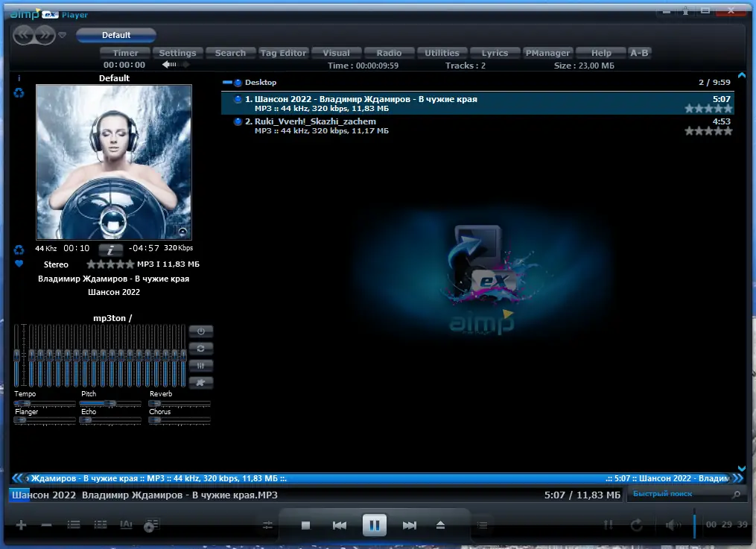
Task: Remove tracks with the minus icon
Action: (x=46, y=525)
